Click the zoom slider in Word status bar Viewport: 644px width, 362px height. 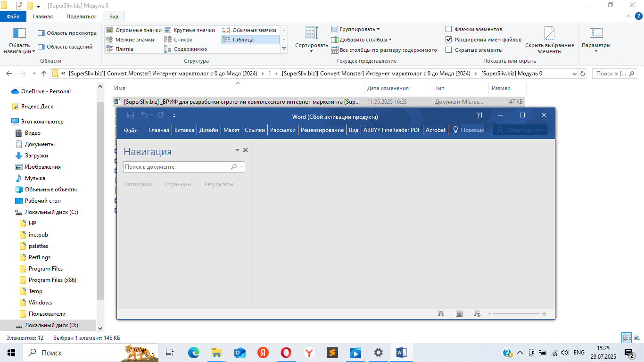pos(517,314)
